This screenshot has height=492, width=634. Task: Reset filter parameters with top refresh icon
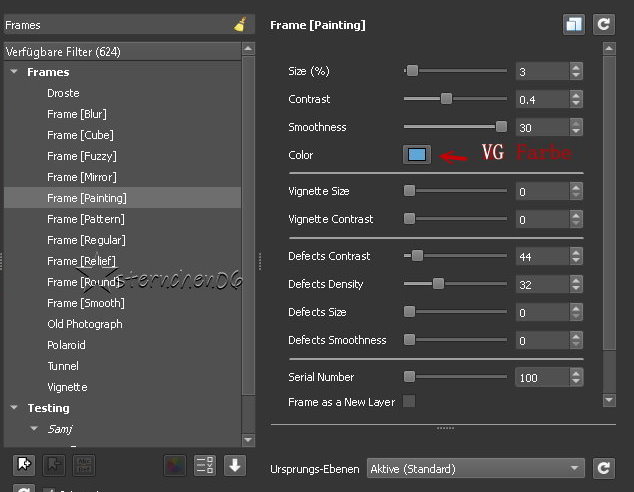tap(603, 25)
